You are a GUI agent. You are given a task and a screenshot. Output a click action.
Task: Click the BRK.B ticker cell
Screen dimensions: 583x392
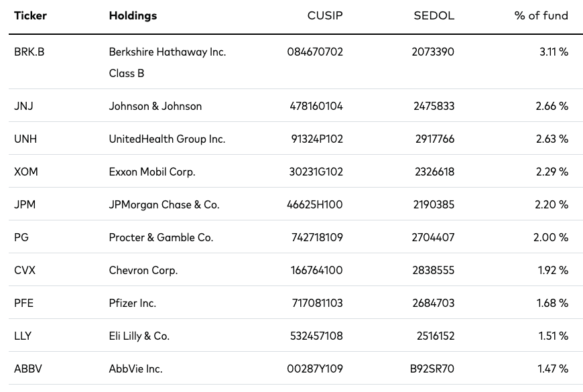pyautogui.click(x=29, y=52)
